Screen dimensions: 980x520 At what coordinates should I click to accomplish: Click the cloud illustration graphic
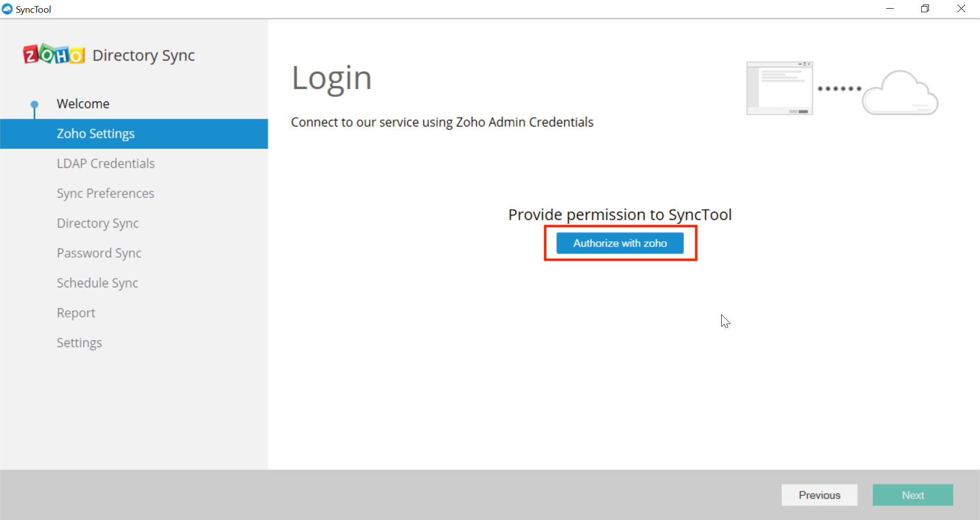click(900, 93)
